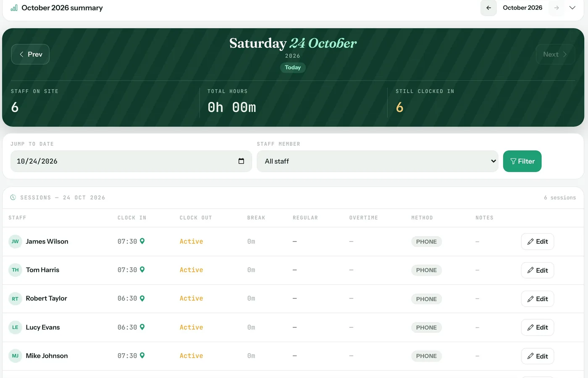
Task: Collapse the October 2026 summary chevron
Action: click(x=572, y=8)
